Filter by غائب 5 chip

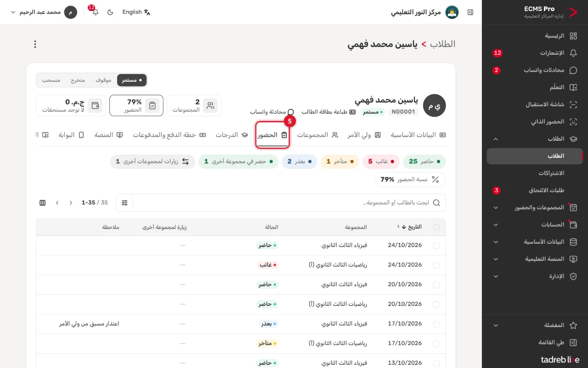381,161
